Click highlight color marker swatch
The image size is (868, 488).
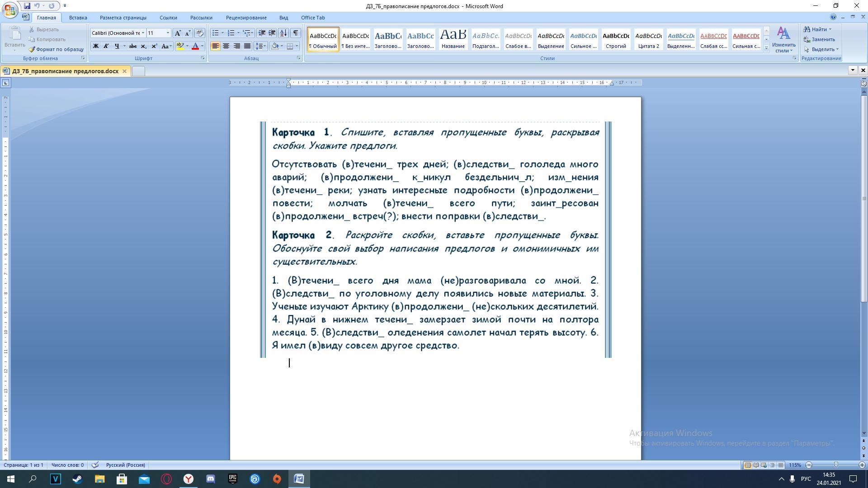[180, 46]
